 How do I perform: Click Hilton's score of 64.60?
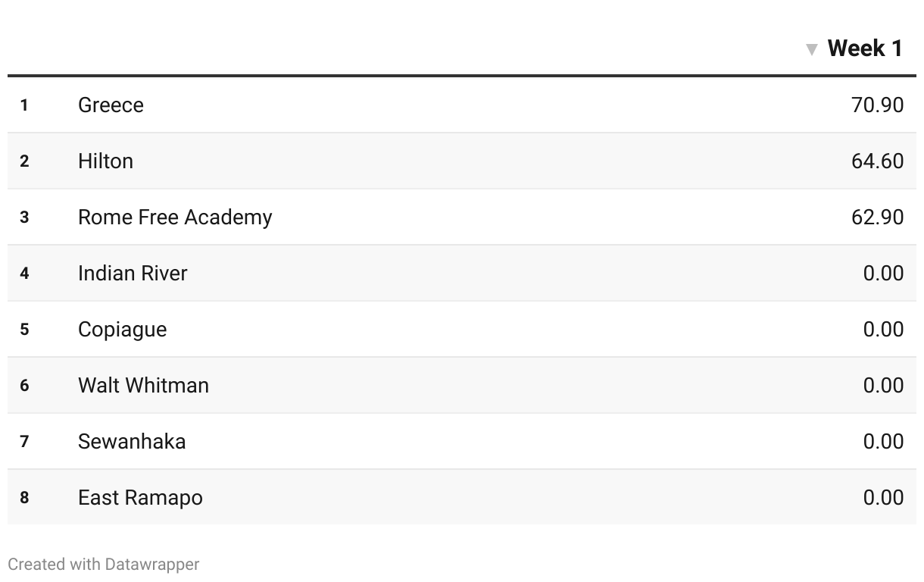(x=877, y=161)
